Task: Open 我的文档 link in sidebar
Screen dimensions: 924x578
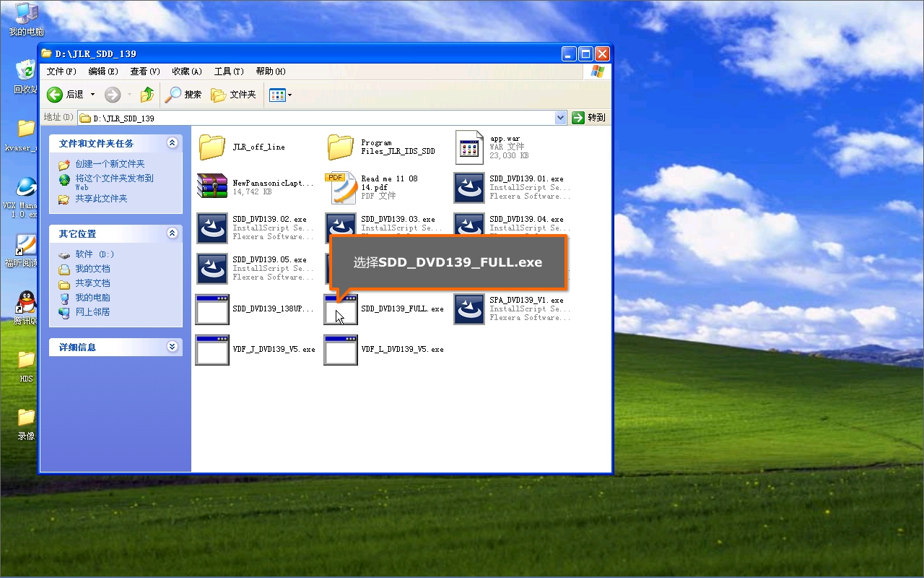Action: point(92,269)
